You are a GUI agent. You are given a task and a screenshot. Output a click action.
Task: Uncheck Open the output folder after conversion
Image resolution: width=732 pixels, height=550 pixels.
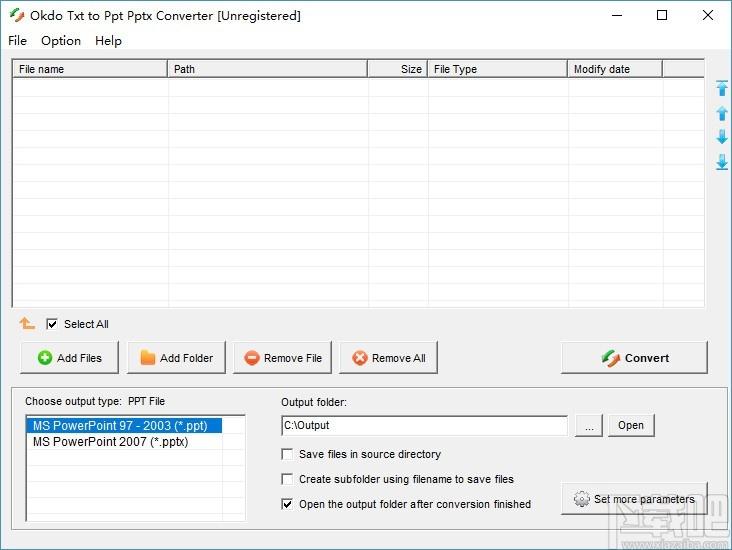(x=287, y=504)
